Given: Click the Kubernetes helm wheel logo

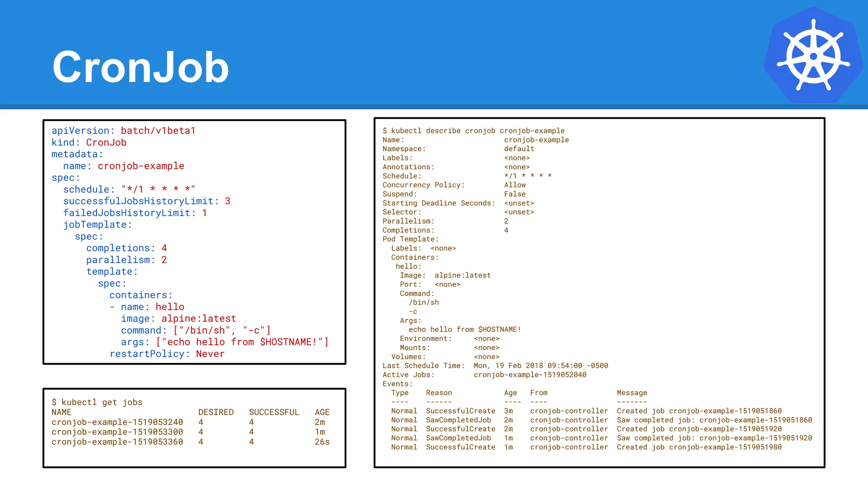Looking at the screenshot, I should pos(813,55).
